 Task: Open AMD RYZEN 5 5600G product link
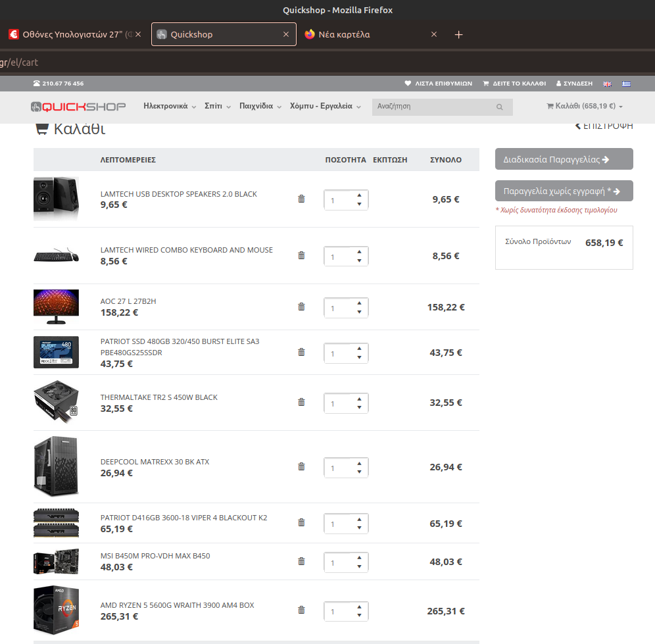[x=177, y=605]
